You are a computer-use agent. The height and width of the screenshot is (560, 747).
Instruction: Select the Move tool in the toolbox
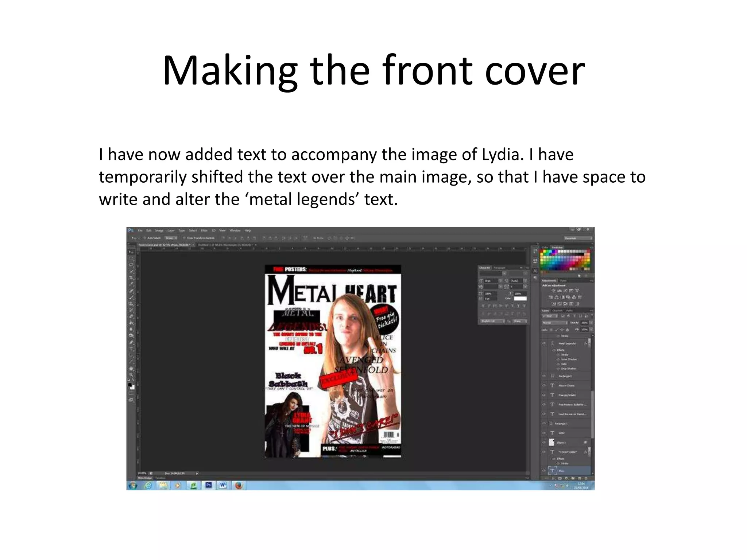pyautogui.click(x=131, y=252)
